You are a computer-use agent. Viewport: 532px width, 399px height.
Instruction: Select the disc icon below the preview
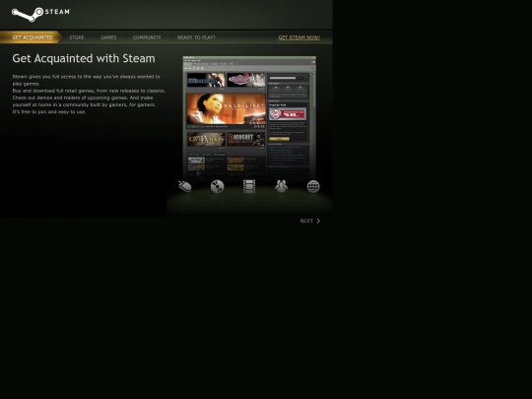coord(217,186)
